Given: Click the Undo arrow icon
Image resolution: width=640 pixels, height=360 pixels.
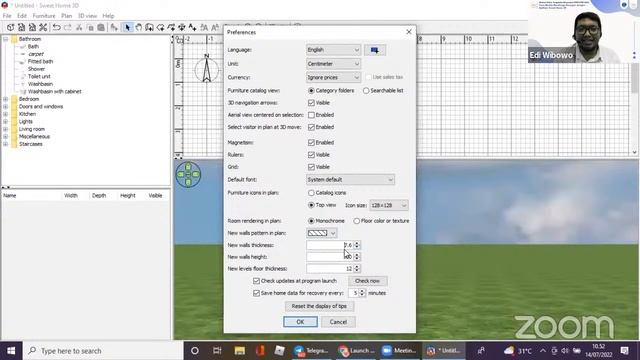Looking at the screenshot, I should tap(57, 27).
